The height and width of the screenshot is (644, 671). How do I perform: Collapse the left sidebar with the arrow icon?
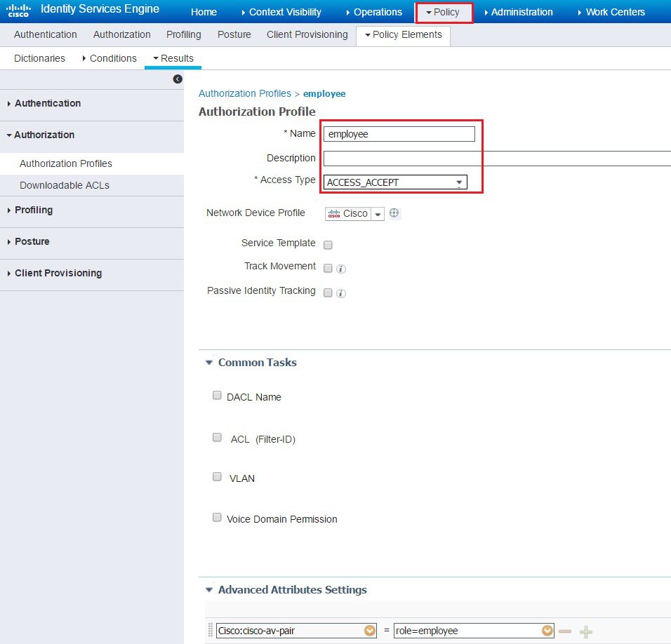[x=178, y=79]
